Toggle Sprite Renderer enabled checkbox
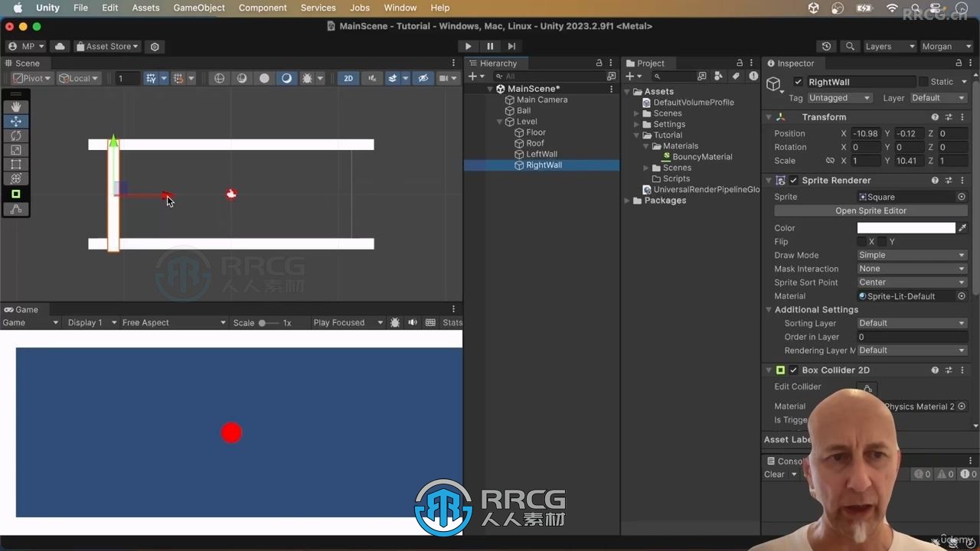980x551 pixels. click(x=794, y=181)
